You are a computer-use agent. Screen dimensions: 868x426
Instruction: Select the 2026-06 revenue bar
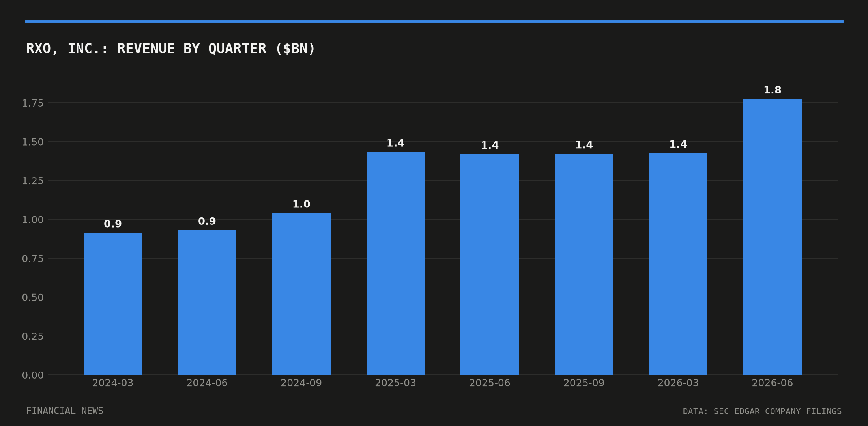coord(773,237)
